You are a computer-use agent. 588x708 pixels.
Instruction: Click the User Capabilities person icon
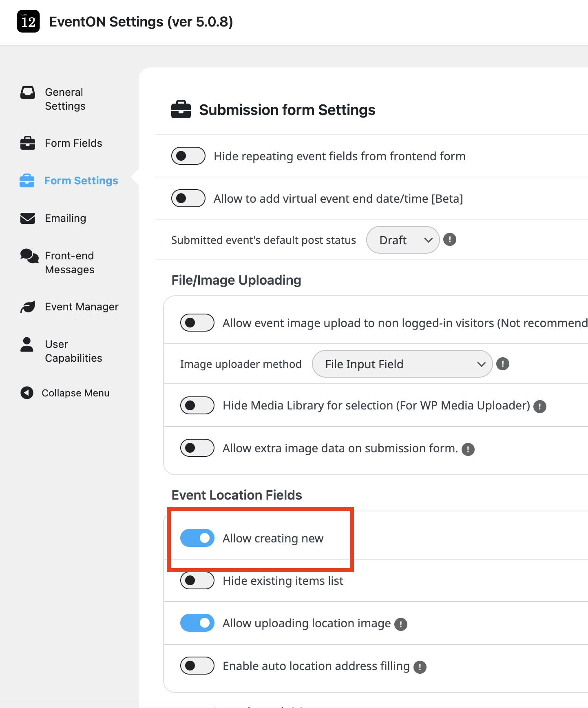click(27, 345)
